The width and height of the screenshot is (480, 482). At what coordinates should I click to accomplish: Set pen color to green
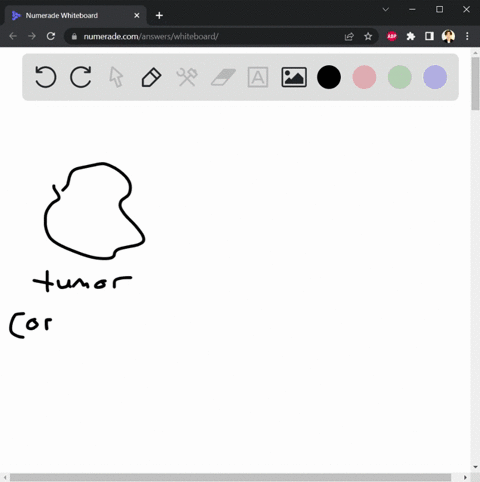(400, 77)
